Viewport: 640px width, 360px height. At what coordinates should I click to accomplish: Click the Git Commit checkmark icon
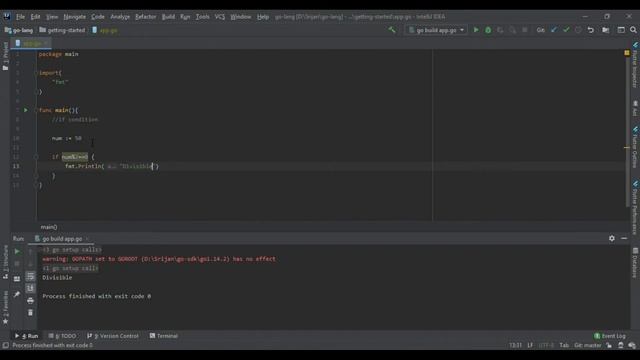(566, 30)
